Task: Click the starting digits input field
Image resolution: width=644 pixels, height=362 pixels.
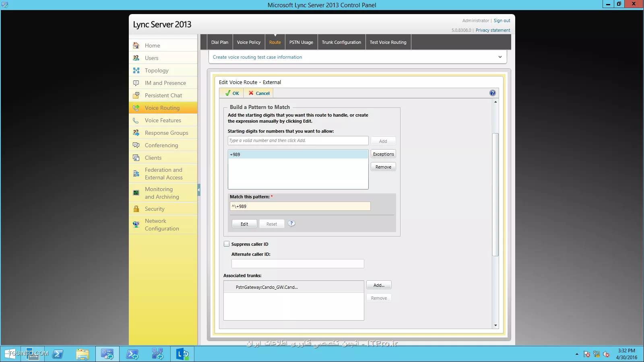Action: (298, 140)
